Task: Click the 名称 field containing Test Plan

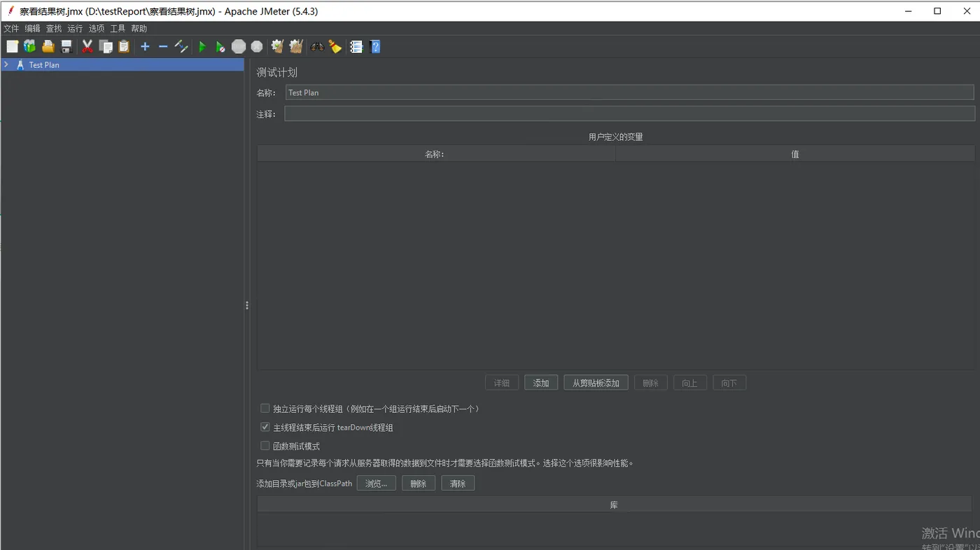Action: (629, 92)
